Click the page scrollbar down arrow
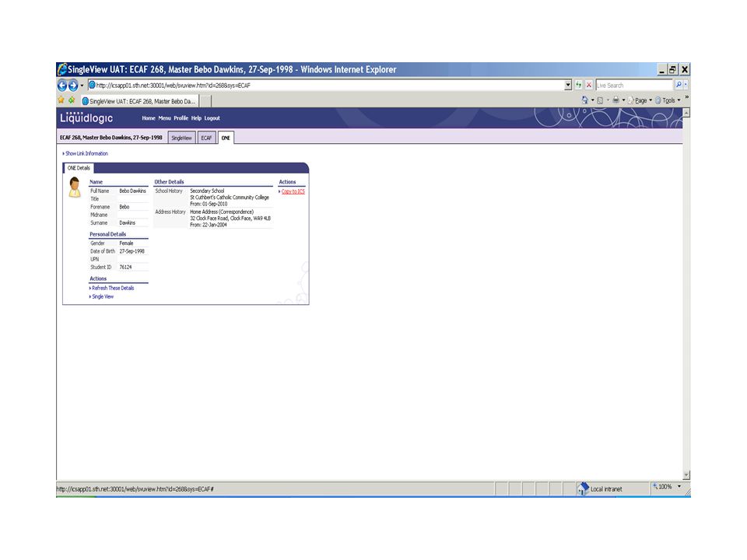The height and width of the screenshot is (560, 747). 686,475
